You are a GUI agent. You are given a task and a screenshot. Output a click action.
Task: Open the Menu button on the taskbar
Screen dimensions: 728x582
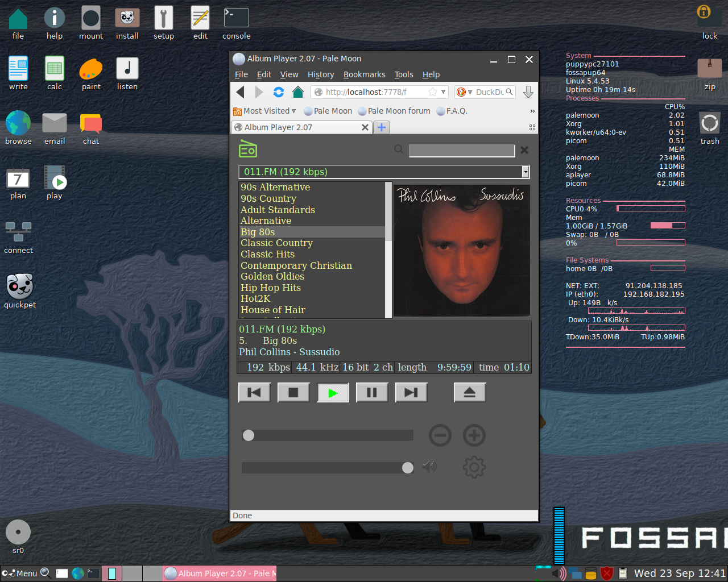20,573
